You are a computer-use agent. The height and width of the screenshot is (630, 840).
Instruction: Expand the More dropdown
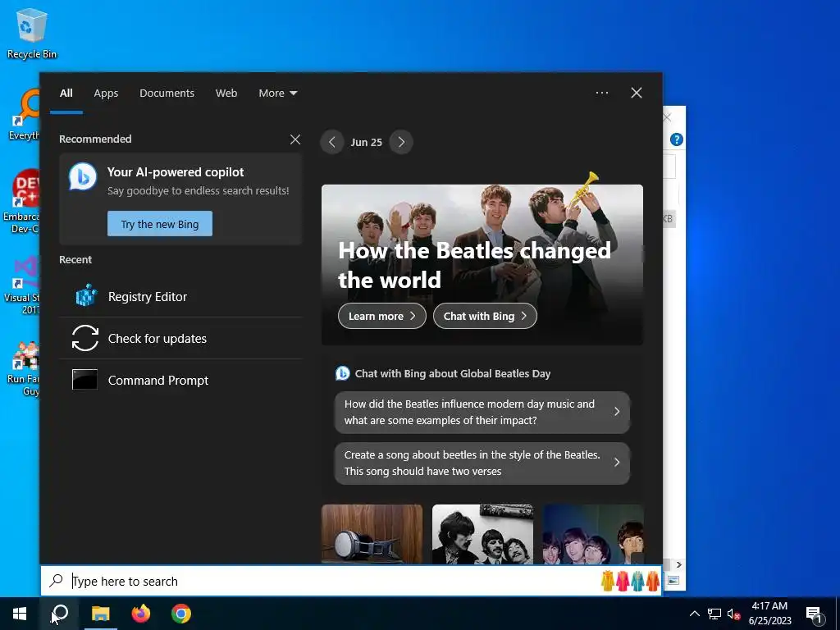point(277,93)
